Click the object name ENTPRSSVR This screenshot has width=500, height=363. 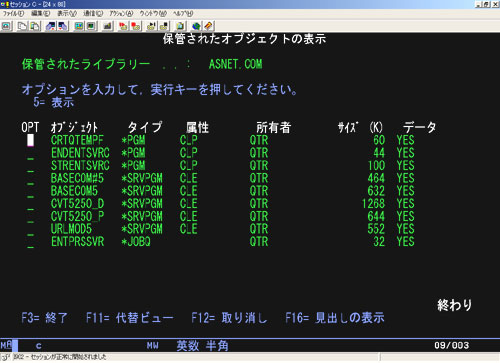(77, 242)
